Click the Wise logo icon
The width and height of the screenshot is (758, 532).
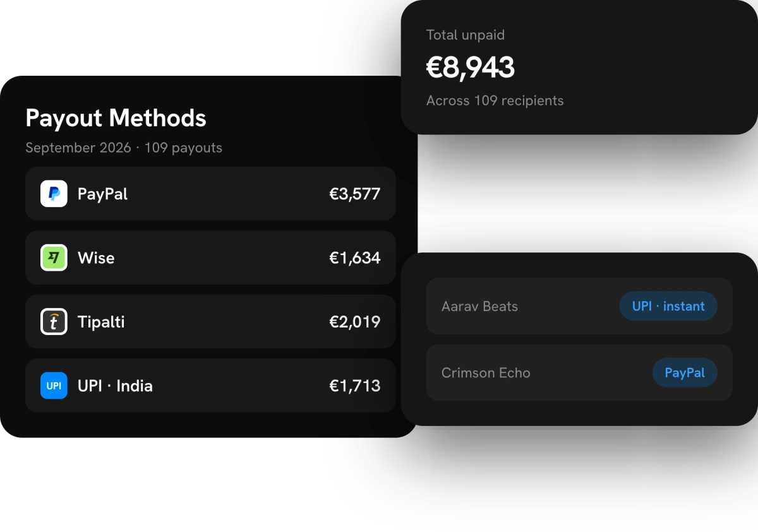(54, 257)
